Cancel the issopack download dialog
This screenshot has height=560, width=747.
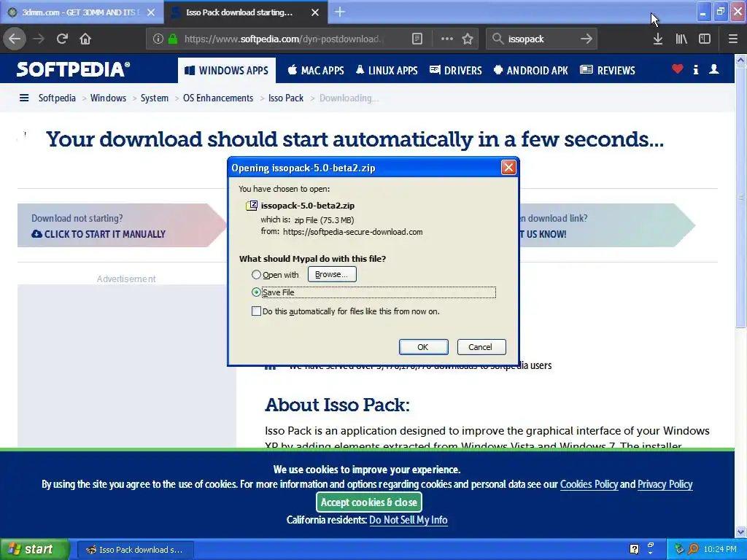click(481, 347)
